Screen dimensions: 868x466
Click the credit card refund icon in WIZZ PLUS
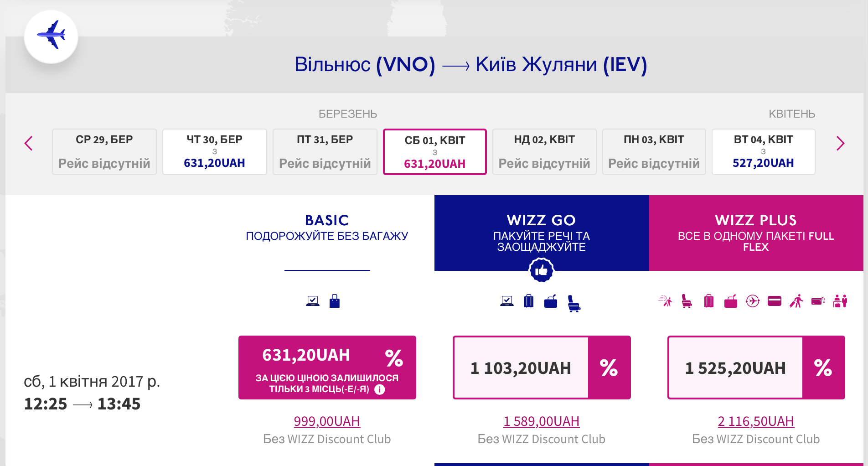coord(775,301)
